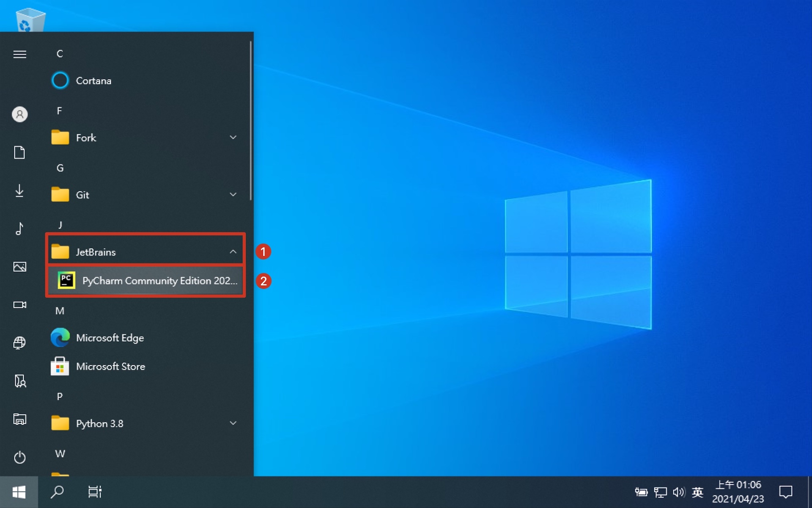Click the Power button in Start sidebar

pos(19,457)
